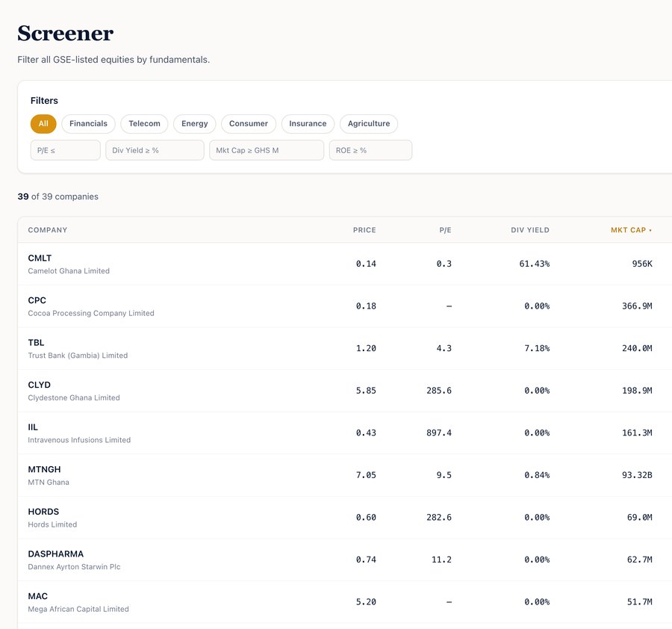The width and height of the screenshot is (672, 629).
Task: Click Dannex Ayrton Starwin Plc name
Action: [74, 567]
